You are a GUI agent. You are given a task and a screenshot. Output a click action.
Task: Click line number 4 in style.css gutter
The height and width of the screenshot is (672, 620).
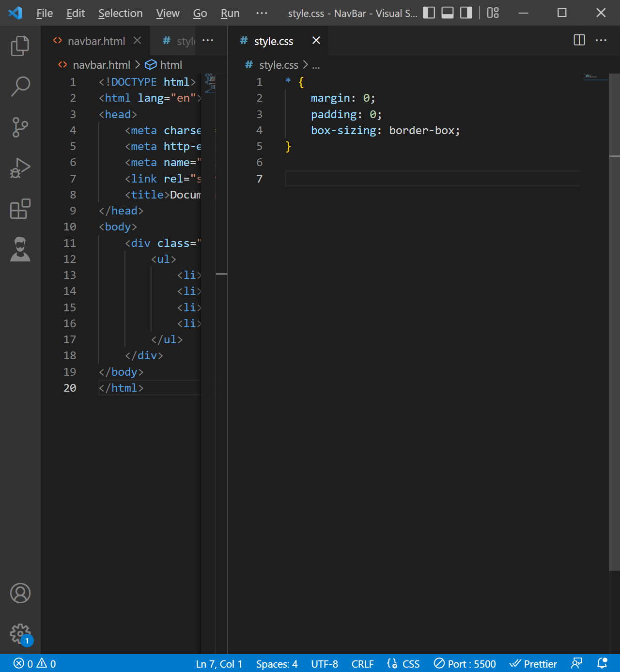point(260,131)
